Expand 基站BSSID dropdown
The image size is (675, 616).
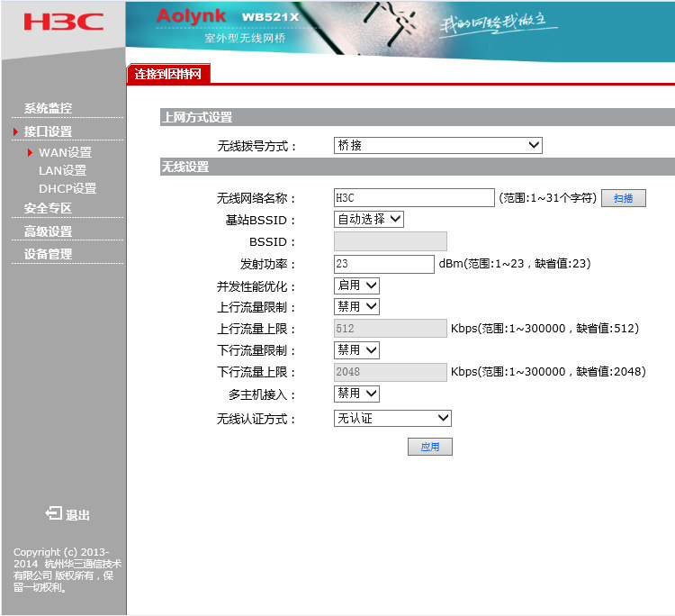tap(368, 219)
